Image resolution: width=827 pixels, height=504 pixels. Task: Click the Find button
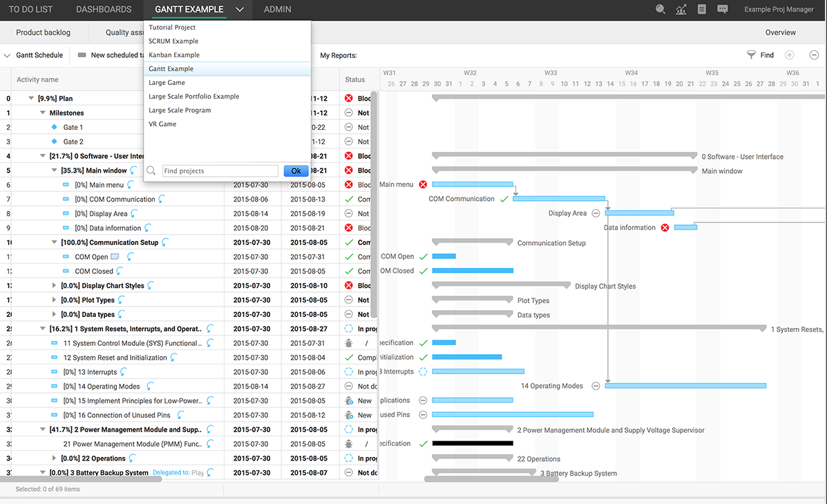click(x=767, y=55)
